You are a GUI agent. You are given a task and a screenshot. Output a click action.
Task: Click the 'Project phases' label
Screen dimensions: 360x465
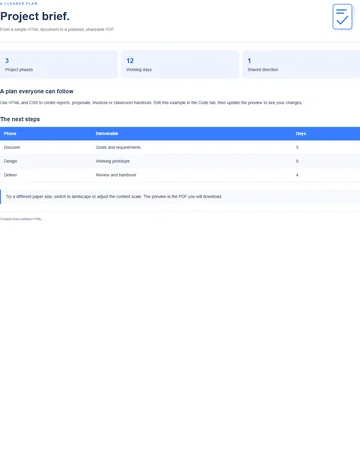[19, 70]
